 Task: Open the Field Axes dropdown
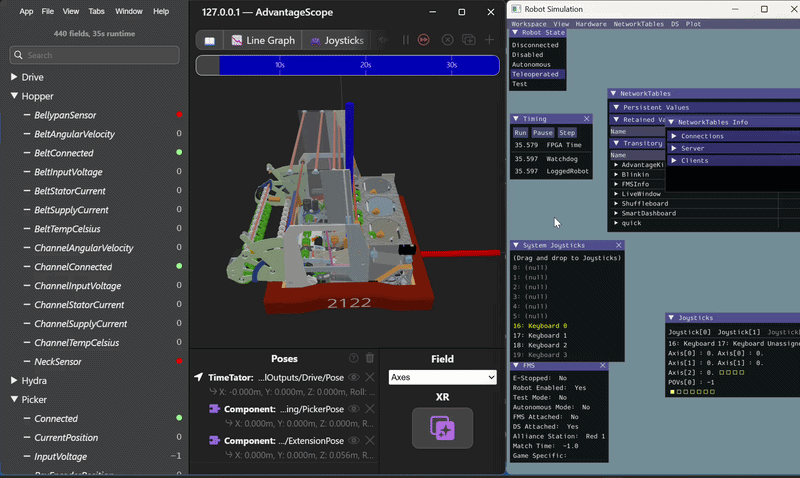[x=442, y=378]
